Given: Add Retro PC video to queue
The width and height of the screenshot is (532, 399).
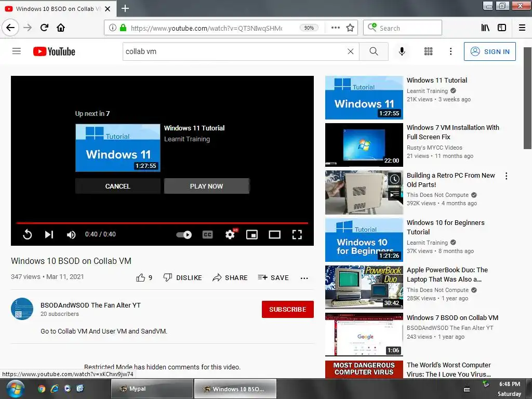Looking at the screenshot, I should coord(395,194).
